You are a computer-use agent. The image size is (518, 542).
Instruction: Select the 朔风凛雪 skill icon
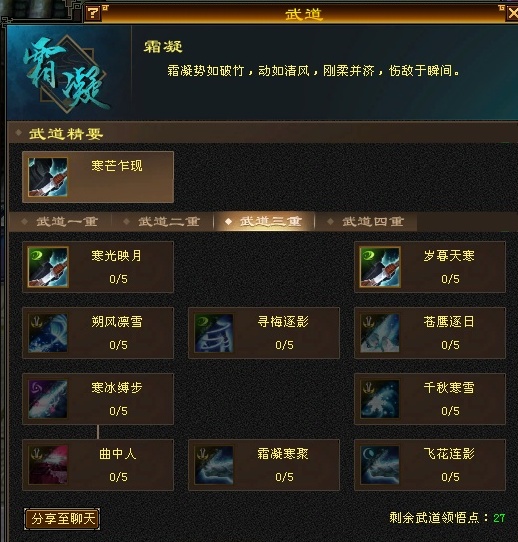pyautogui.click(x=48, y=333)
